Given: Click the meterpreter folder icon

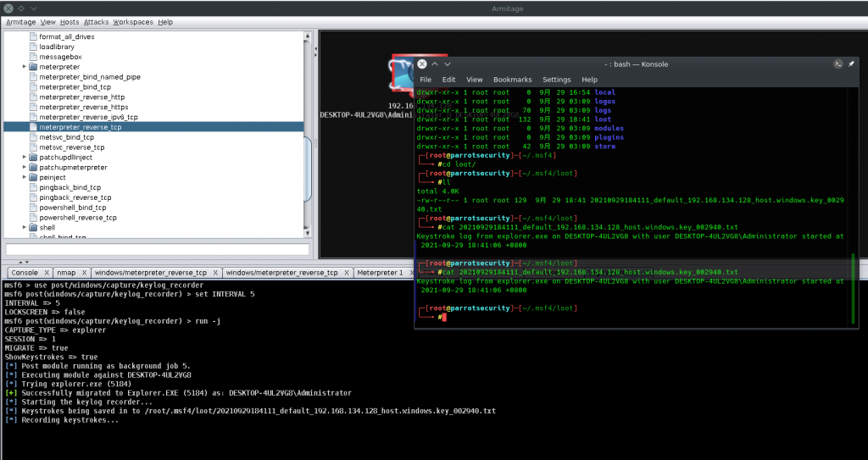Looking at the screenshot, I should 33,66.
